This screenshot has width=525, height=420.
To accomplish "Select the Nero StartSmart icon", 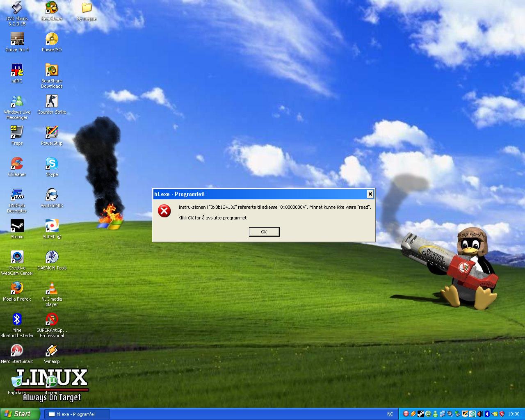I will coord(17,354).
